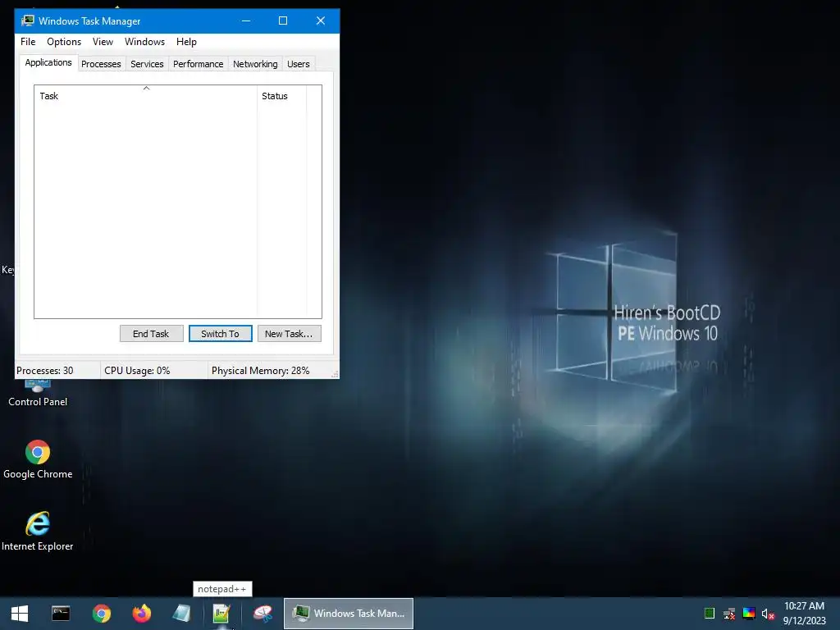Open the Control Panel desktop shortcut

(38, 393)
